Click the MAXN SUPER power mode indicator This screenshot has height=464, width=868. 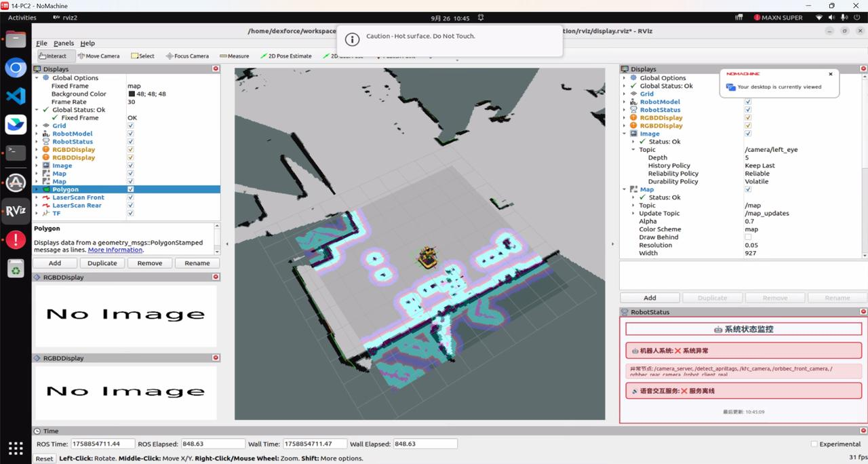(x=778, y=18)
